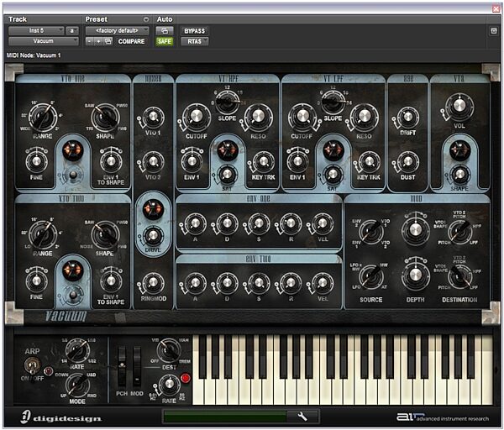Viewport: 504px width, 430px height.
Task: Click the Mixer VTO 1 level knob
Action: (x=153, y=117)
